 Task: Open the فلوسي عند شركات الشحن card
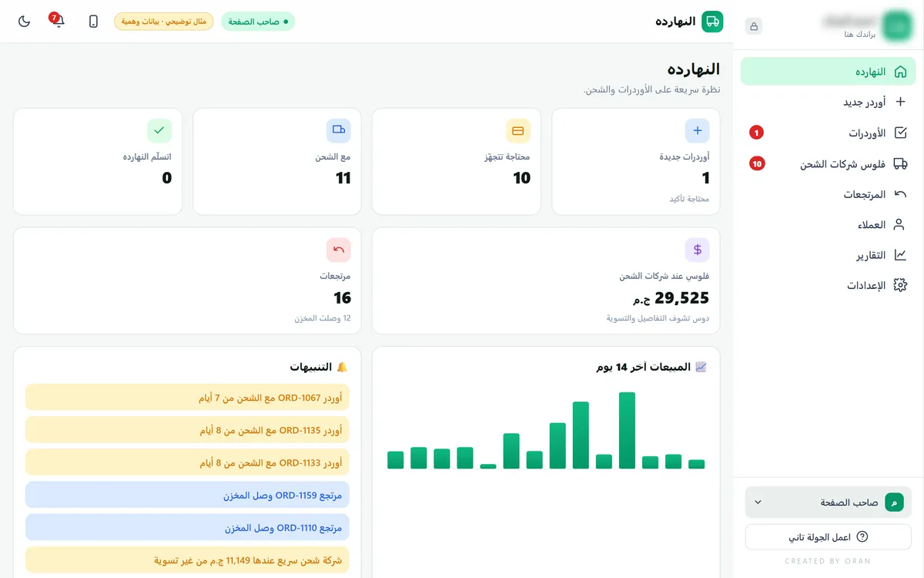click(x=546, y=281)
